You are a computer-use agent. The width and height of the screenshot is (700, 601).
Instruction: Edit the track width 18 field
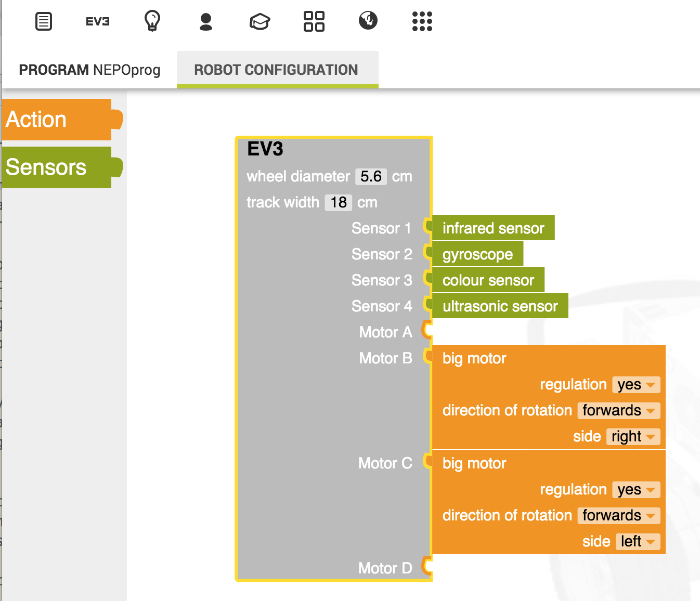tap(339, 202)
